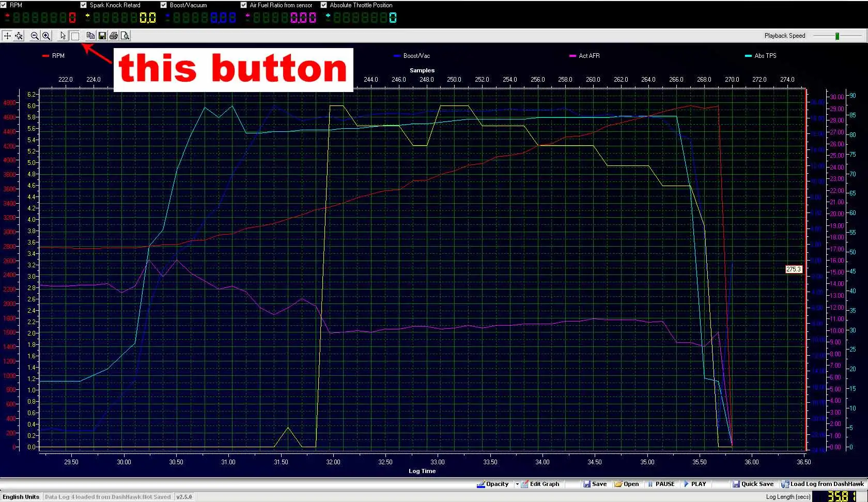The height and width of the screenshot is (502, 868).
Task: Click the zoom in magnifier icon
Action: (x=46, y=36)
